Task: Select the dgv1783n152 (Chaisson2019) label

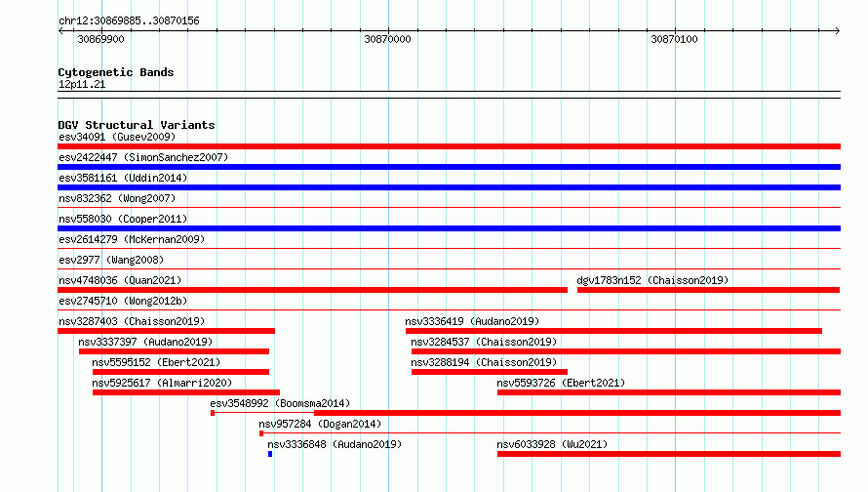Action: coord(652,280)
